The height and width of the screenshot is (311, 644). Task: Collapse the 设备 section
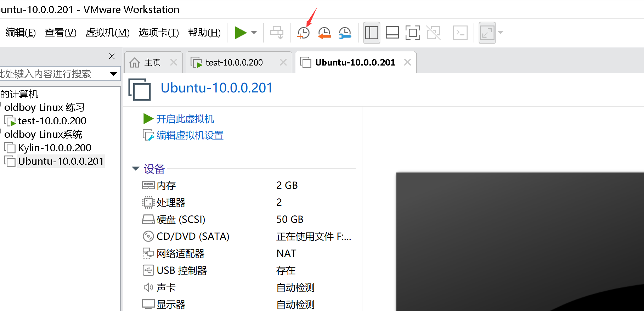pos(135,169)
